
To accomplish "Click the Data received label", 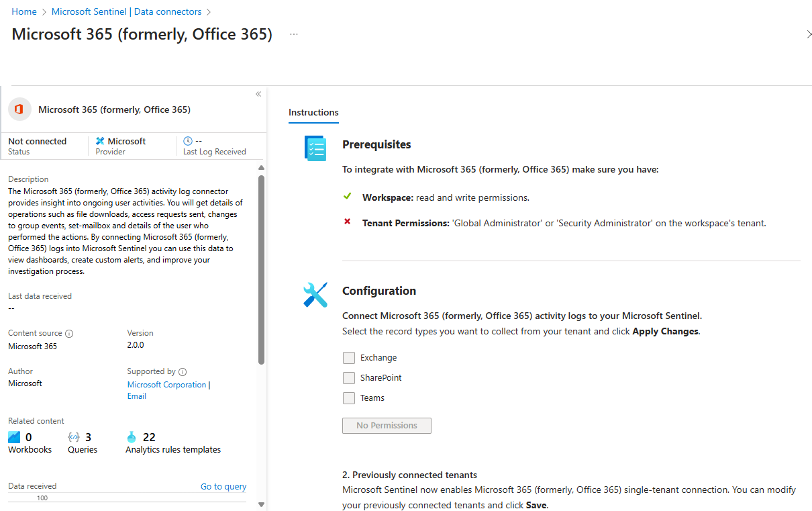I will click(32, 486).
